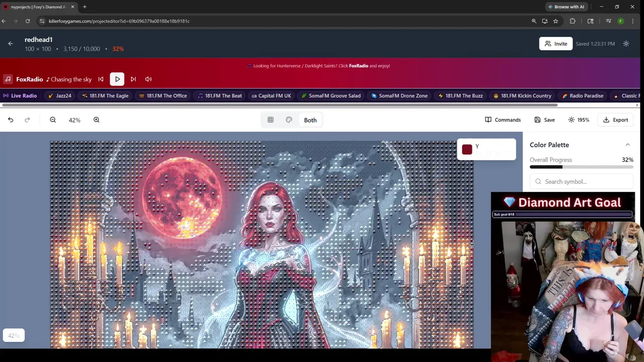Open site information icon in address bar
The width and height of the screenshot is (644, 362).
pyautogui.click(x=42, y=21)
